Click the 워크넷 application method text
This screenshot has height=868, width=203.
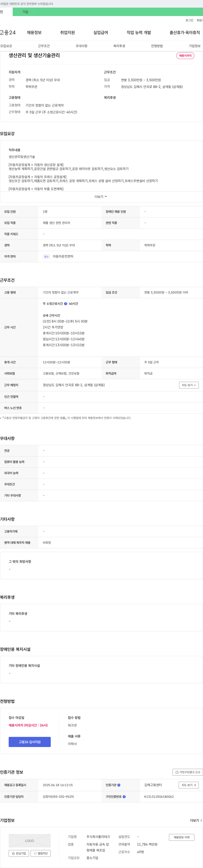[x=72, y=725]
